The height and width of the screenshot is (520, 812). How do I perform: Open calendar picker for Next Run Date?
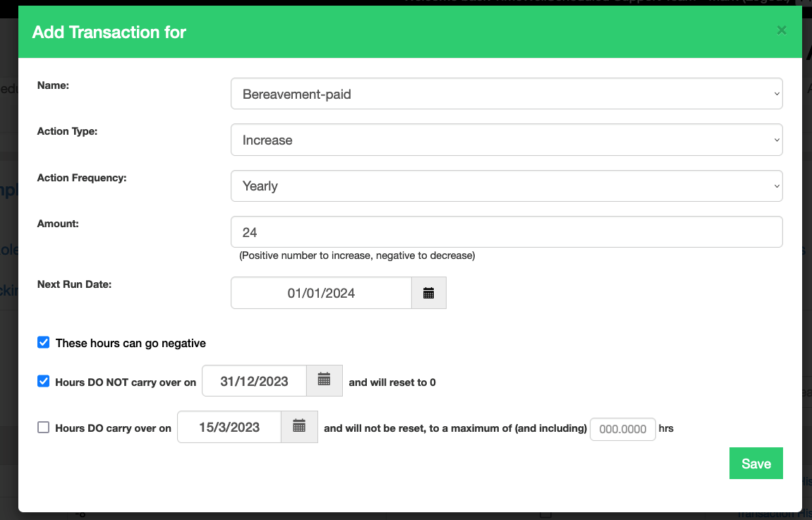pos(428,293)
